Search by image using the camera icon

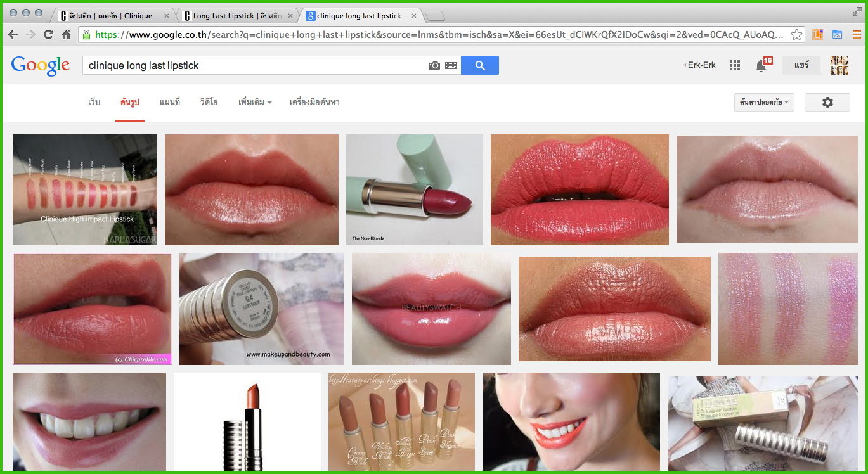[434, 65]
